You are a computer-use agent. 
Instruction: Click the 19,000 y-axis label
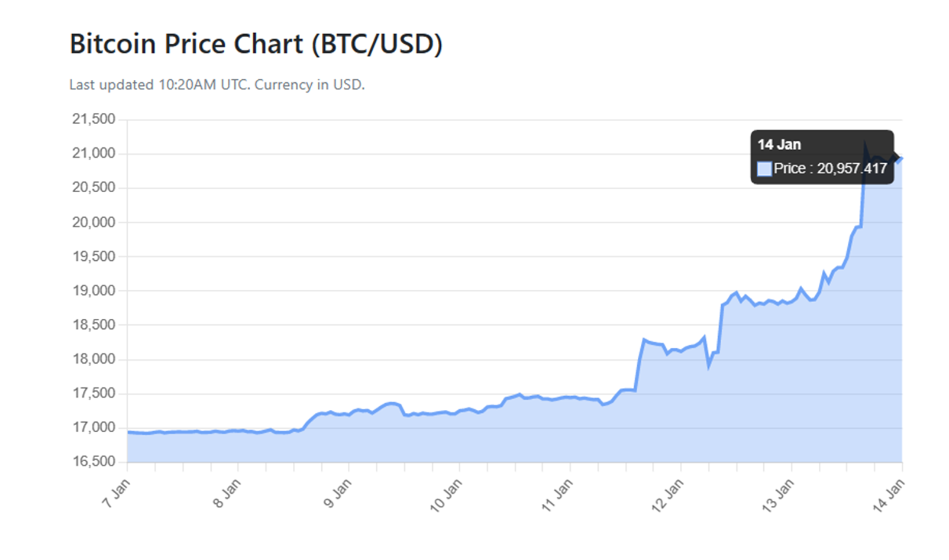pos(93,291)
